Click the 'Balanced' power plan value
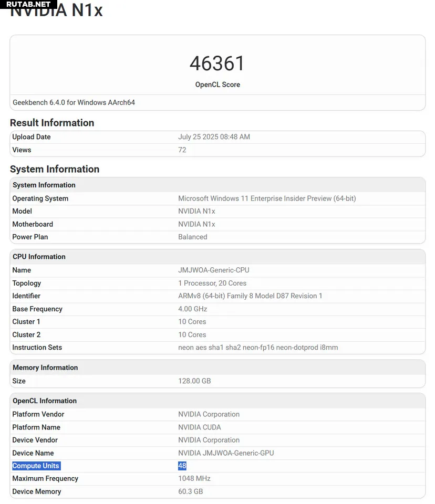 click(193, 237)
